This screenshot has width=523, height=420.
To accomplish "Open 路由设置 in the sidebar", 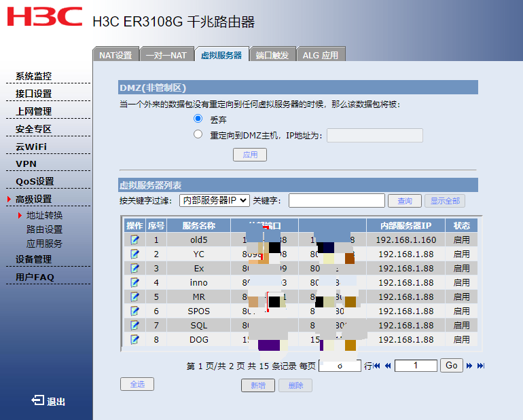I will tap(44, 229).
